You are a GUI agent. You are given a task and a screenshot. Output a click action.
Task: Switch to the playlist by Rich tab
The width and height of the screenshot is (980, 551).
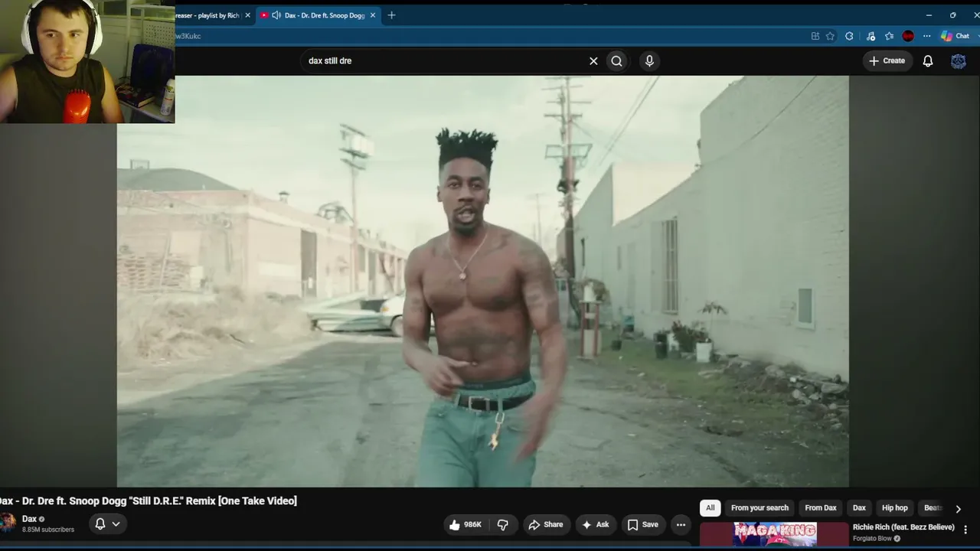[x=207, y=15]
